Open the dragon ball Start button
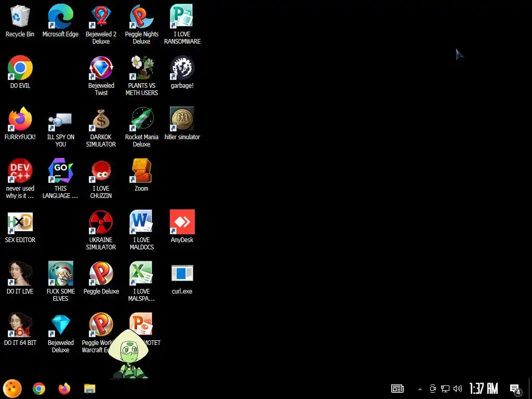 pos(12,389)
